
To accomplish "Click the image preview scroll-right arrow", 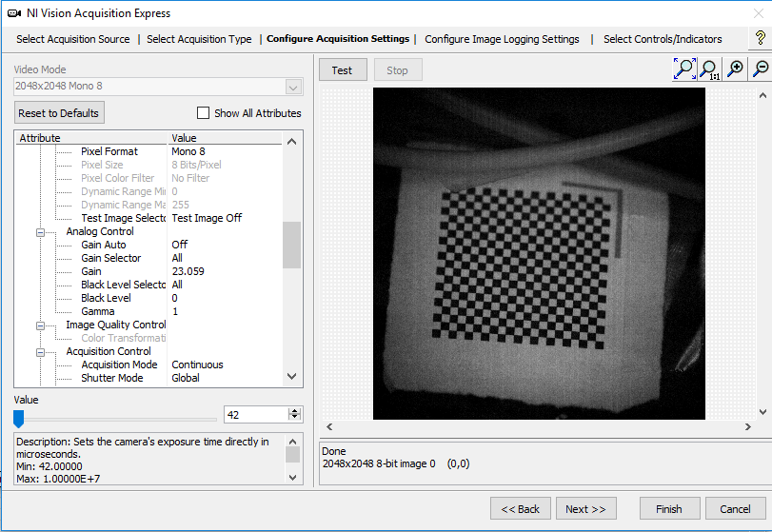I will (748, 426).
